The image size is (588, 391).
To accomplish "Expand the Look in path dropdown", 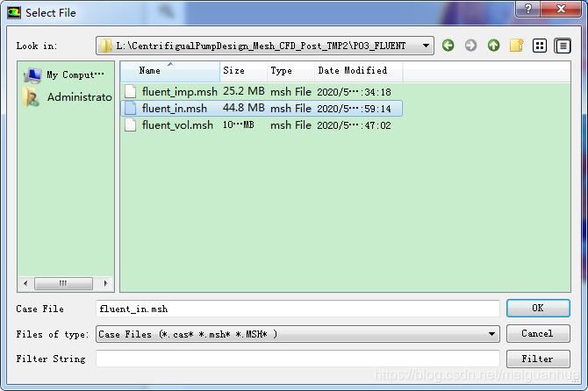I will coord(427,46).
